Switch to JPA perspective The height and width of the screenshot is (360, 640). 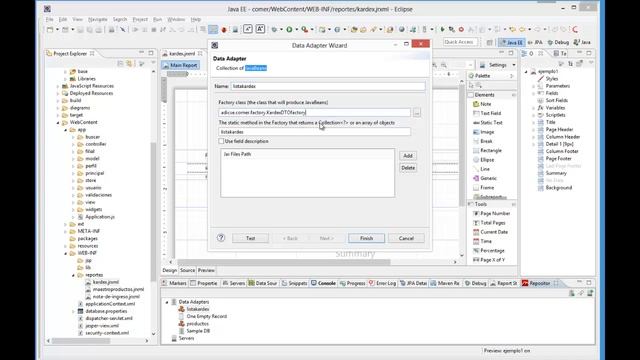tap(536, 42)
